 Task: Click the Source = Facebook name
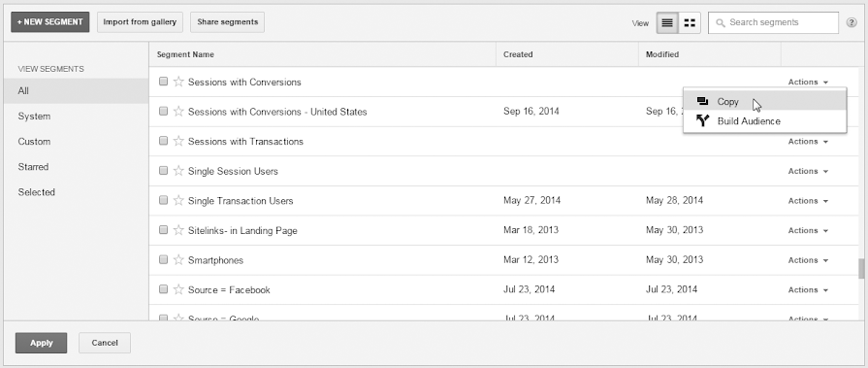229,290
